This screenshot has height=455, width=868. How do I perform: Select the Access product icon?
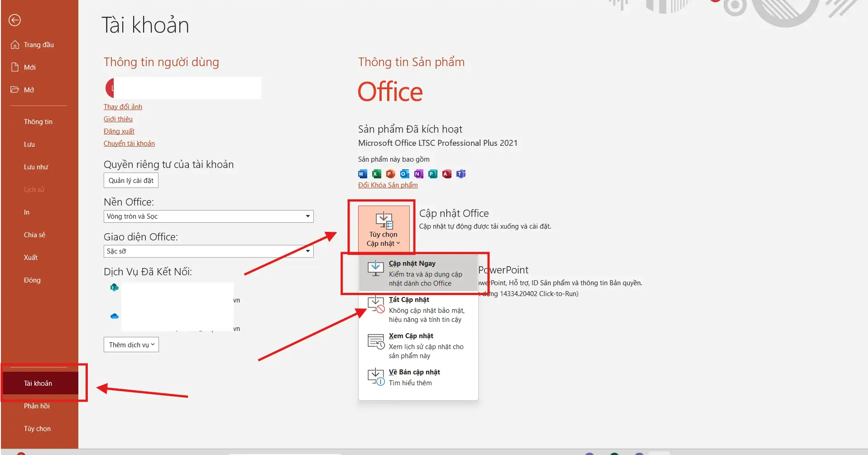(x=447, y=174)
